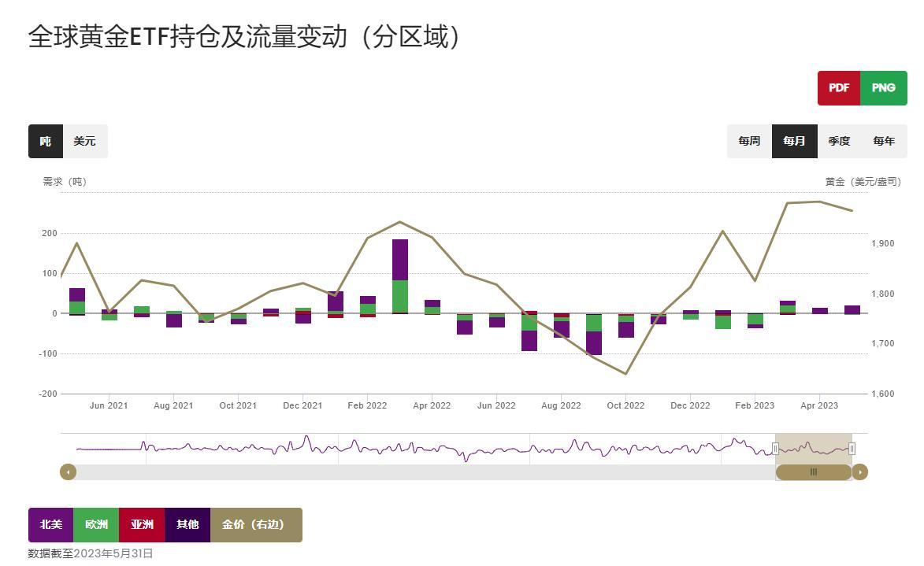The width and height of the screenshot is (924, 566).
Task: Select the 每年 frequency tab
Action: point(884,141)
